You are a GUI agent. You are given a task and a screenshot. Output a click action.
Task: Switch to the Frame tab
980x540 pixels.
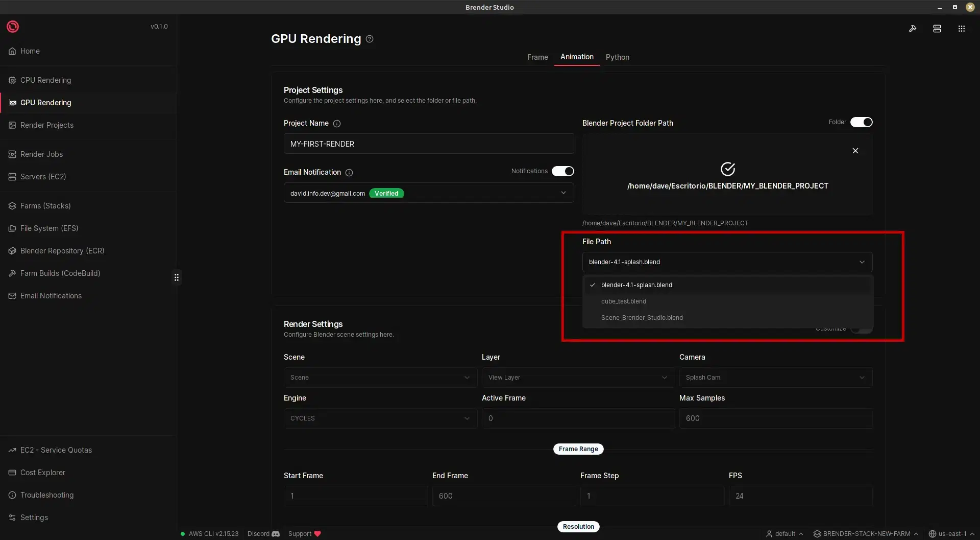(x=537, y=57)
